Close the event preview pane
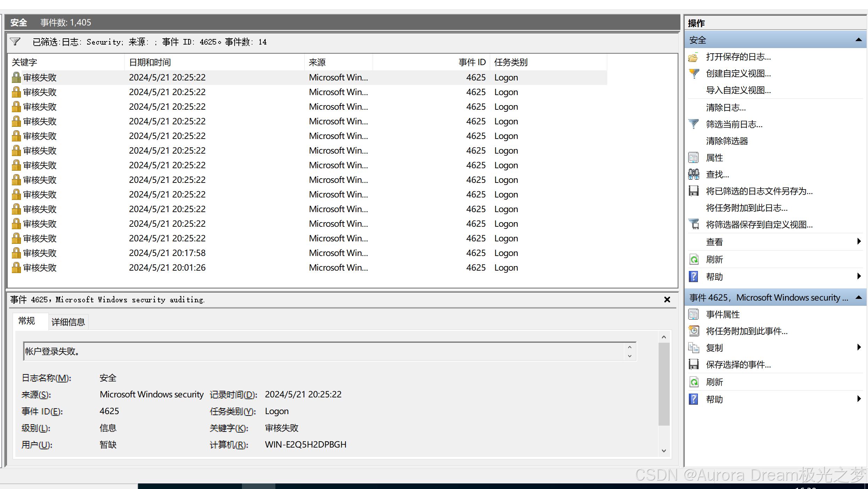The height and width of the screenshot is (489, 868). [667, 300]
